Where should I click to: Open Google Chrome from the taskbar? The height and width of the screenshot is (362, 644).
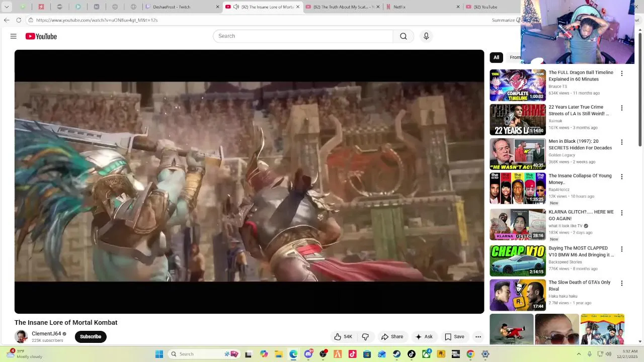click(470, 354)
